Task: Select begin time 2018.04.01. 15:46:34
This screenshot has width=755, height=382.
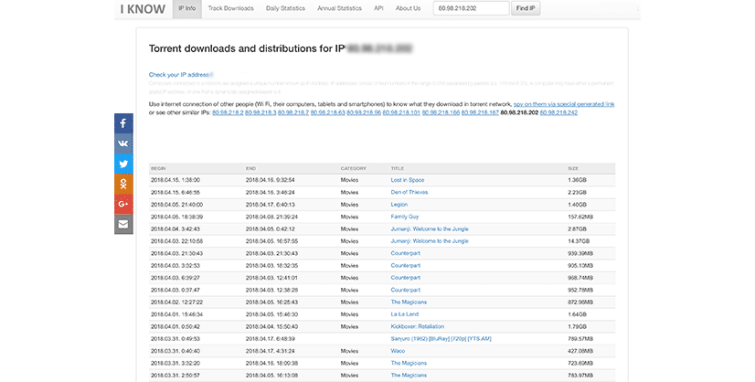Action: 177,314
